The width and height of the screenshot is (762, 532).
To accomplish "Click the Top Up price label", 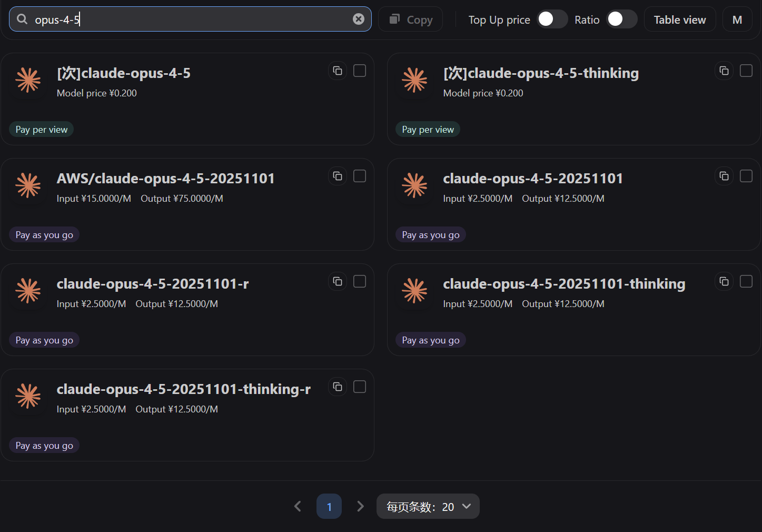I will [499, 20].
